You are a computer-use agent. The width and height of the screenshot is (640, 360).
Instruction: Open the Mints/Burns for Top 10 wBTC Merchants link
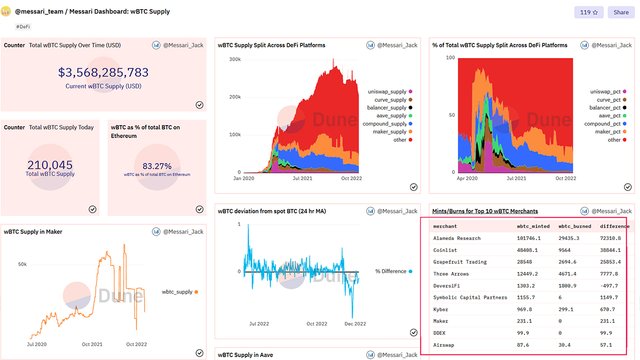click(485, 211)
